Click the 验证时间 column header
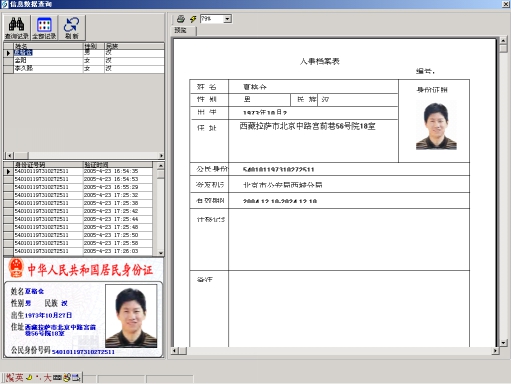 pos(117,165)
